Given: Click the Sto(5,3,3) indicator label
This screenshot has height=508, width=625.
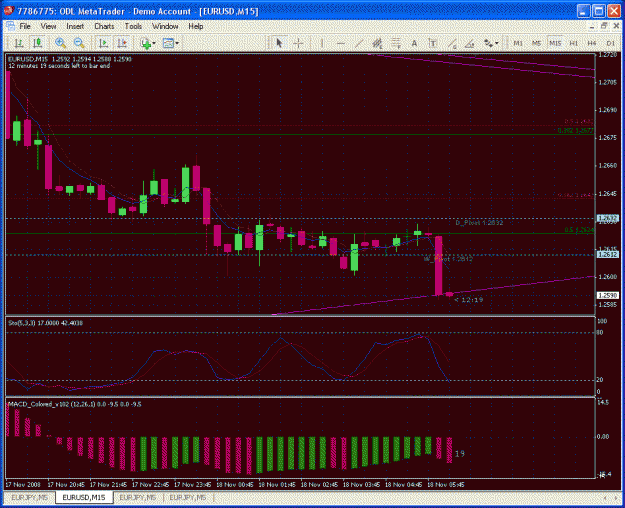Looking at the screenshot, I should [x=45, y=323].
